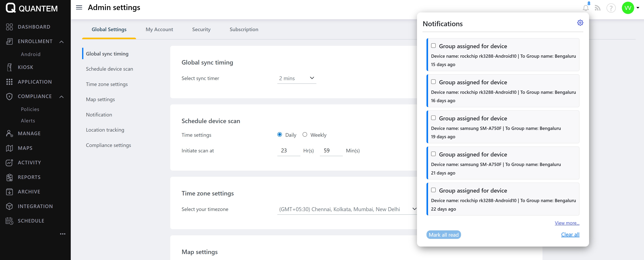Open the Integration sidebar item
The image size is (644, 260).
point(35,206)
